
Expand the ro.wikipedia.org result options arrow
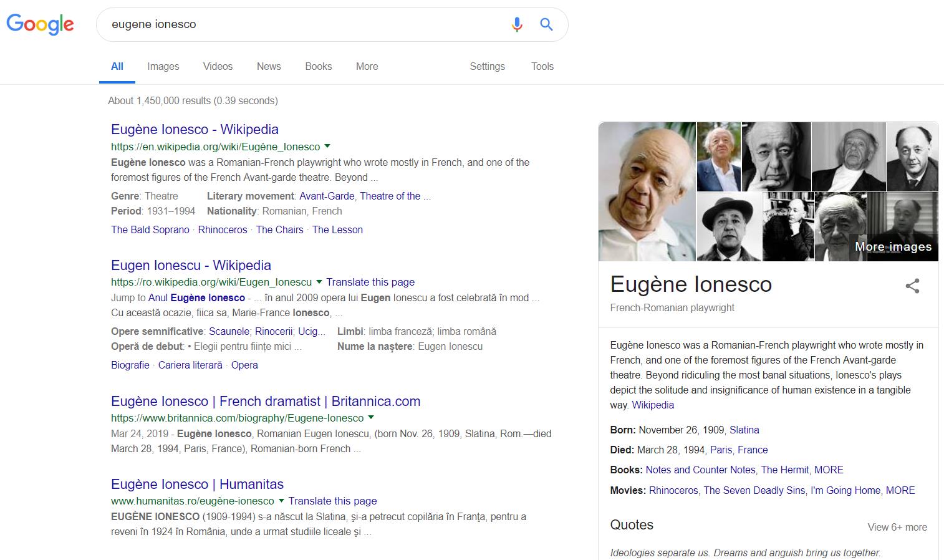click(x=319, y=282)
